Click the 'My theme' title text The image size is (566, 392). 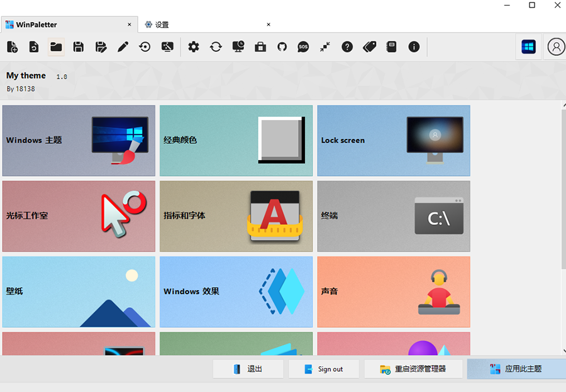26,75
